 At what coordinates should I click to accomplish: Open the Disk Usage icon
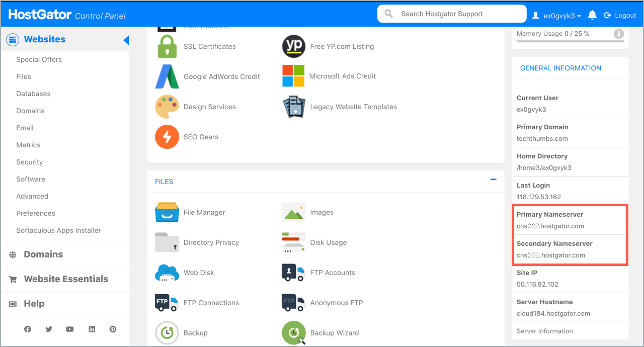[294, 242]
